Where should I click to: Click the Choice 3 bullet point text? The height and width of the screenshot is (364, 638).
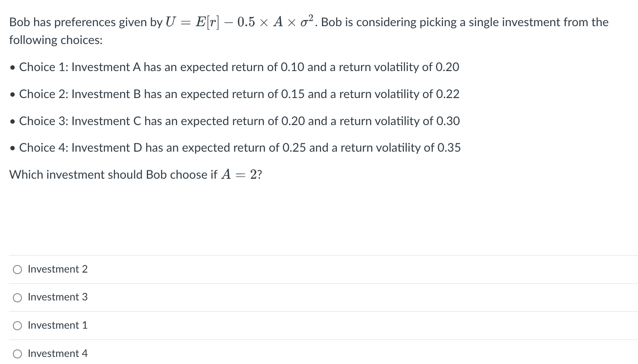240,121
